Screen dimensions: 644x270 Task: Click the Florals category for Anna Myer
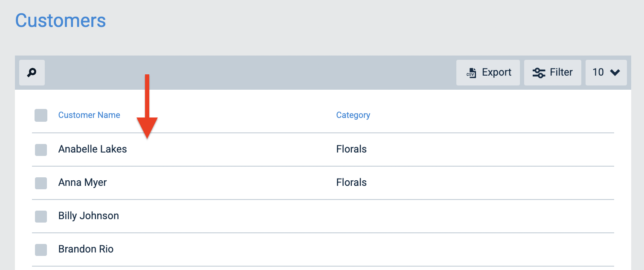(351, 182)
